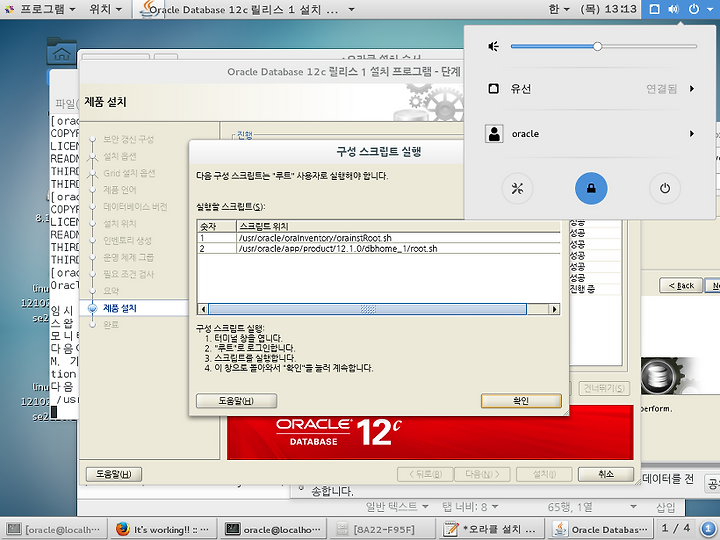Click the 스크립트 위치 column header
Viewport: 720px width, 540px height.
(399, 226)
